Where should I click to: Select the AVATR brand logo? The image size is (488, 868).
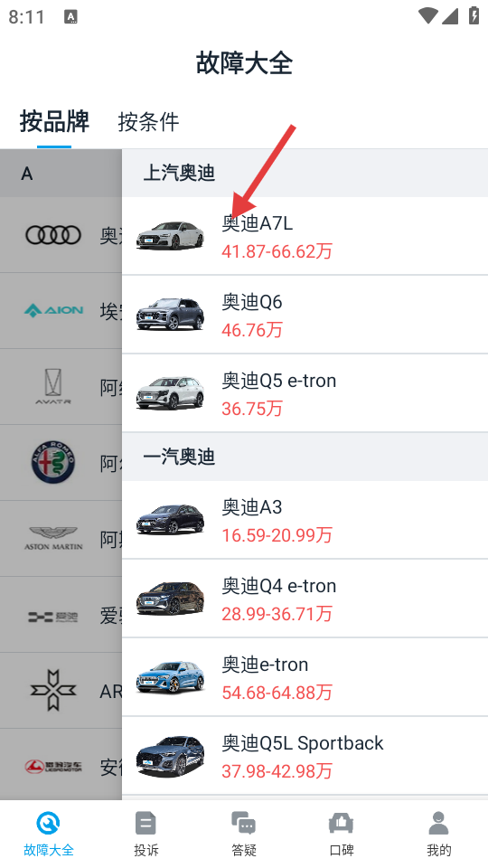53,387
